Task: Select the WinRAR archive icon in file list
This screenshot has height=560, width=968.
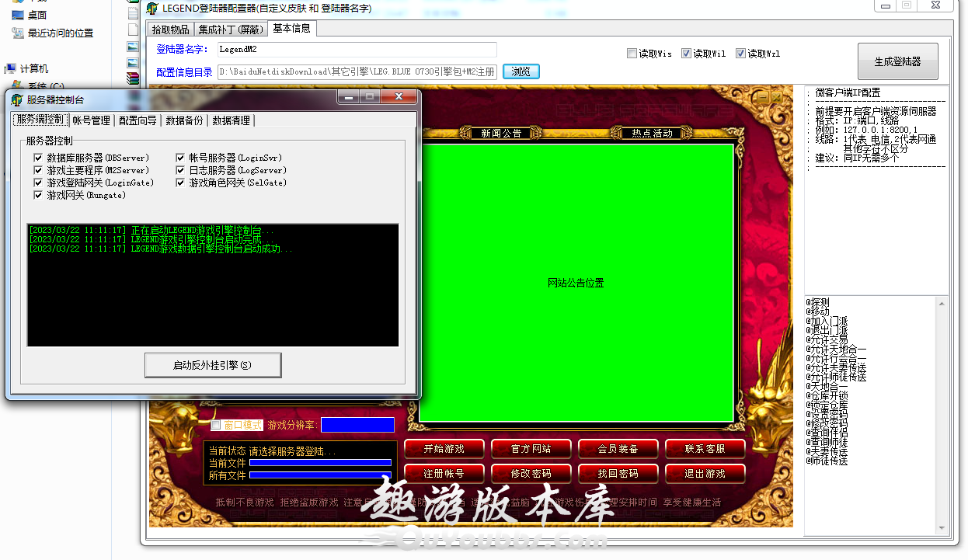Action: pyautogui.click(x=133, y=78)
